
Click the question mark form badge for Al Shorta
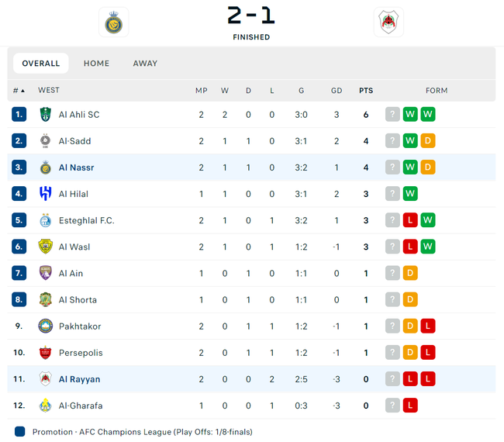[x=393, y=300]
